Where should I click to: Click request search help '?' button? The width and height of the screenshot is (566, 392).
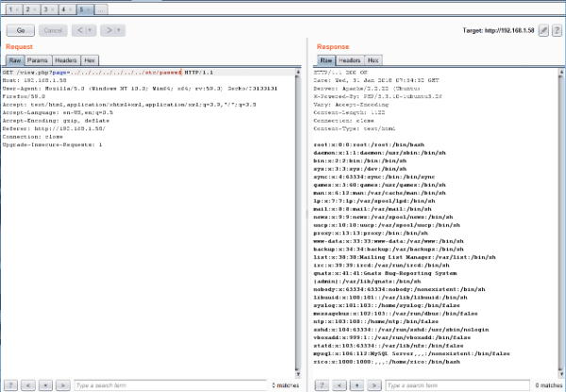[12, 384]
